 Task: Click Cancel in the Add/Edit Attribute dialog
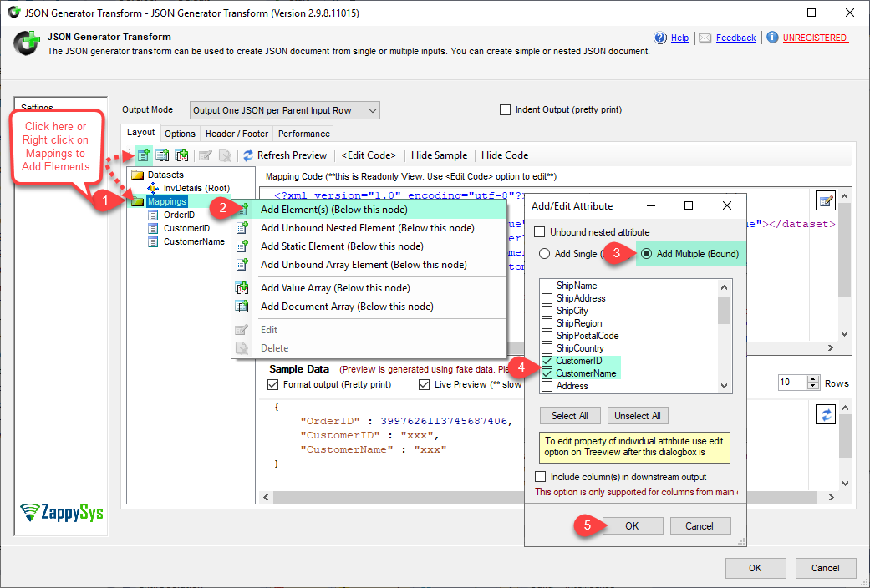(x=700, y=526)
